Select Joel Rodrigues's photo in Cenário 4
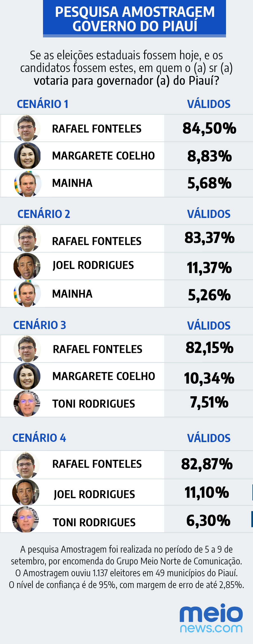The height and width of the screenshot is (644, 253). 26,492
